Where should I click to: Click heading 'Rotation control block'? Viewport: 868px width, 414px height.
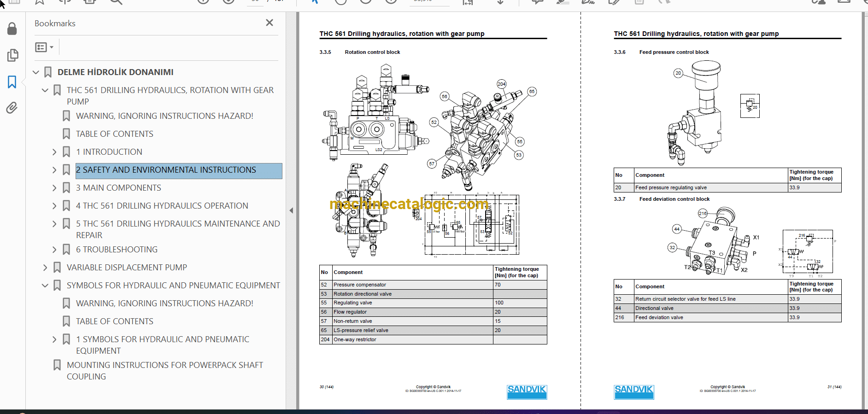pyautogui.click(x=372, y=52)
